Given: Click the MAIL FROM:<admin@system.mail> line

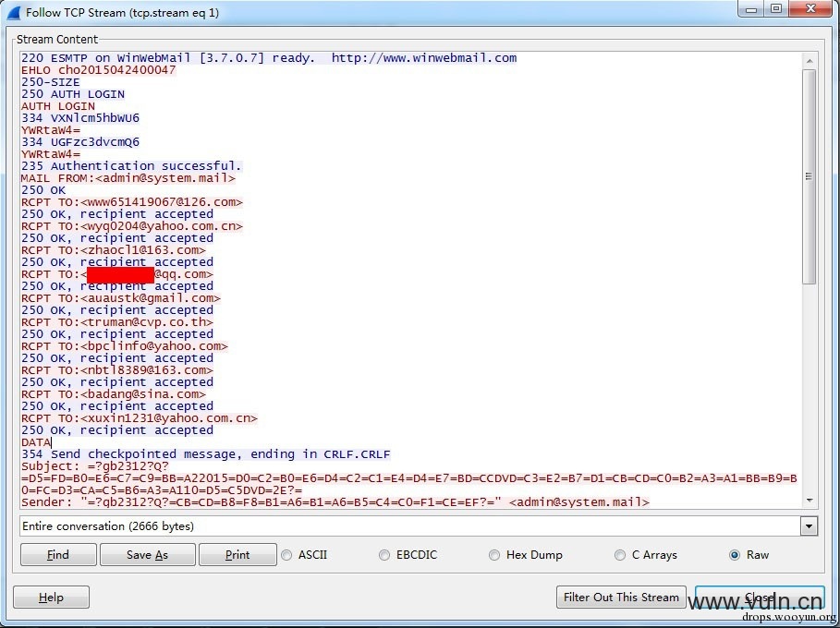Looking at the screenshot, I should [x=128, y=178].
